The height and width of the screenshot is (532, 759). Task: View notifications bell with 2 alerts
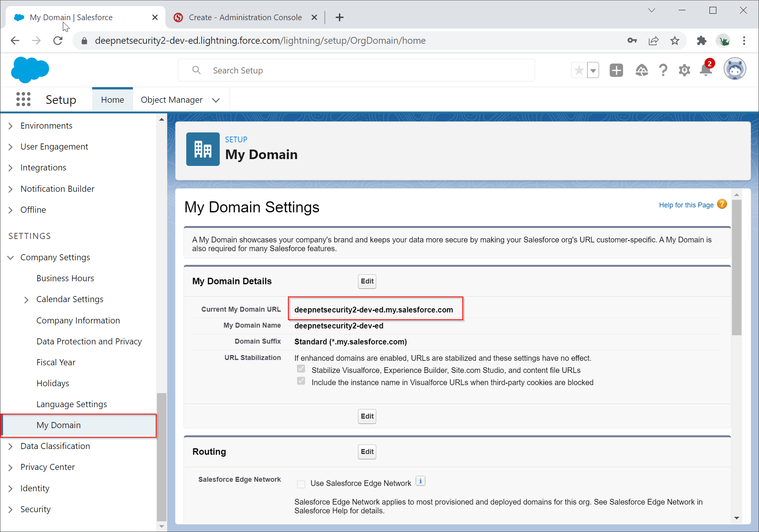pos(706,70)
